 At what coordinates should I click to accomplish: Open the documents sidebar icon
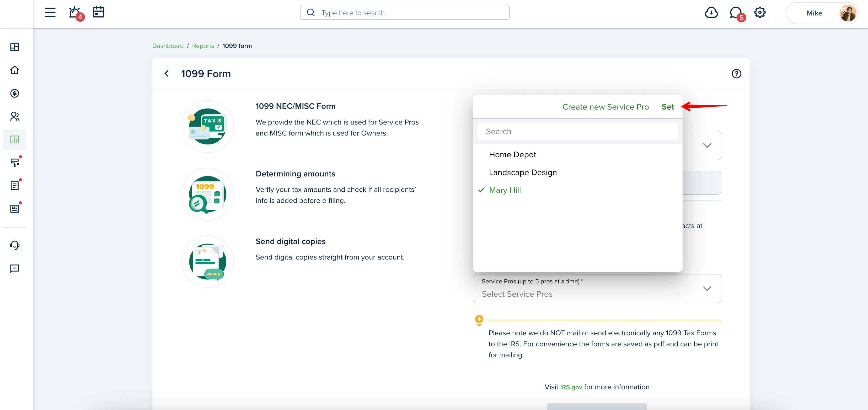pyautogui.click(x=15, y=185)
